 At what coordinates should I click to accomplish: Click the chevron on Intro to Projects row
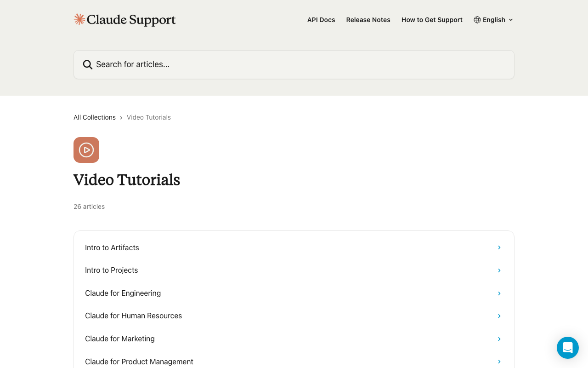[499, 270]
